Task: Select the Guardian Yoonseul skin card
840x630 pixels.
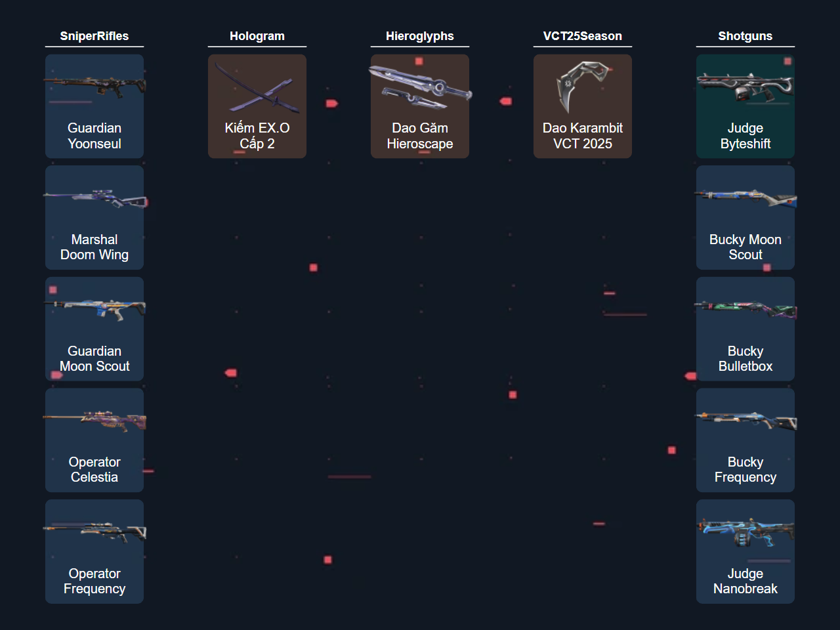Action: (x=94, y=106)
